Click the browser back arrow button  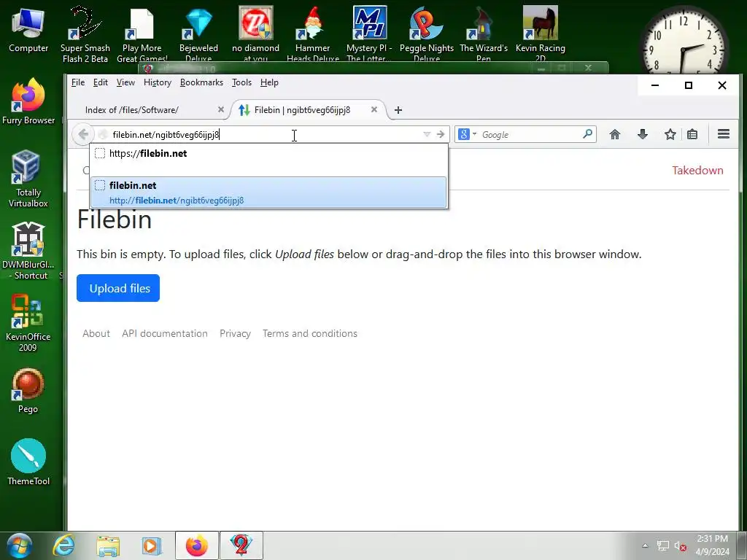tap(83, 134)
